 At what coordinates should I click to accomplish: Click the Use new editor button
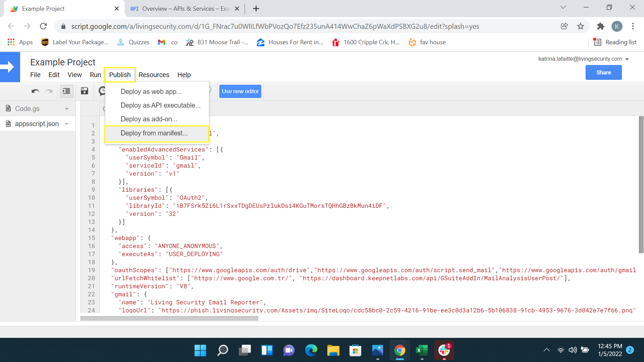click(240, 91)
